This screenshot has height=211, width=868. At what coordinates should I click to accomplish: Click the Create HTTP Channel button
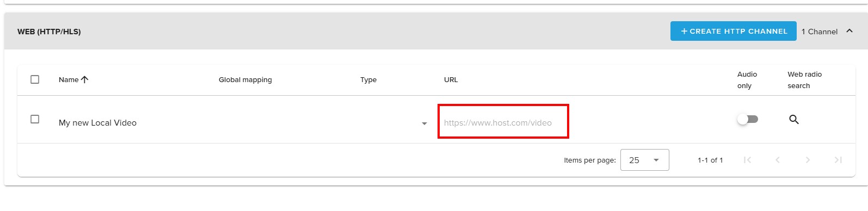[x=734, y=31]
